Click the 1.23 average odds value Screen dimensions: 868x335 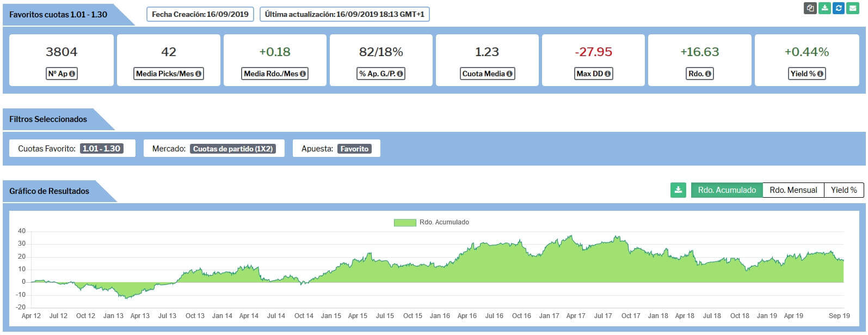tap(487, 52)
